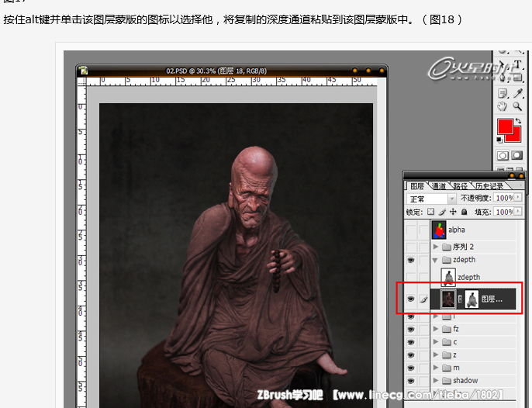
Task: Click document icon in 02.PSD title bar
Action: [x=84, y=71]
